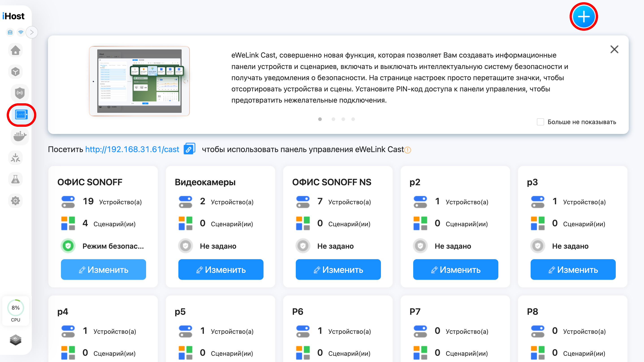Click the banner tablet preview image
This screenshot has width=644, height=362.
[139, 81]
